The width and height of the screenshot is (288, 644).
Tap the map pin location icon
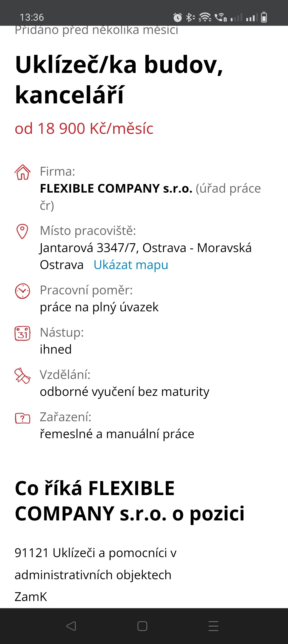22,231
